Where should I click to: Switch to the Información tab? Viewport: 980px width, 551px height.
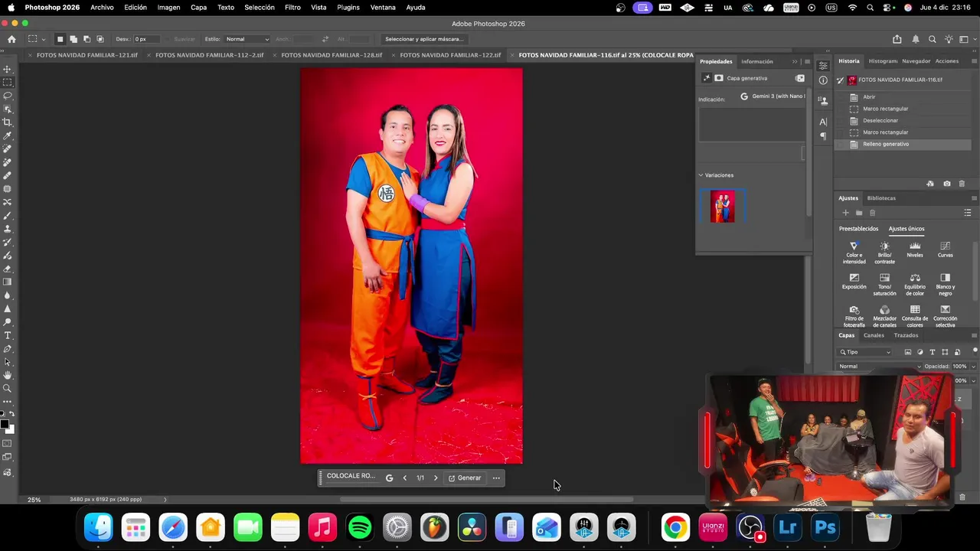click(756, 61)
